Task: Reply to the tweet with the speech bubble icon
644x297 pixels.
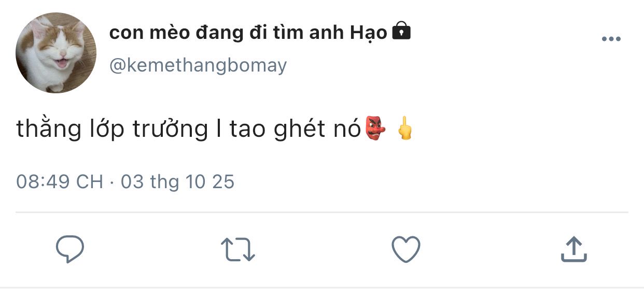Action: pos(70,249)
